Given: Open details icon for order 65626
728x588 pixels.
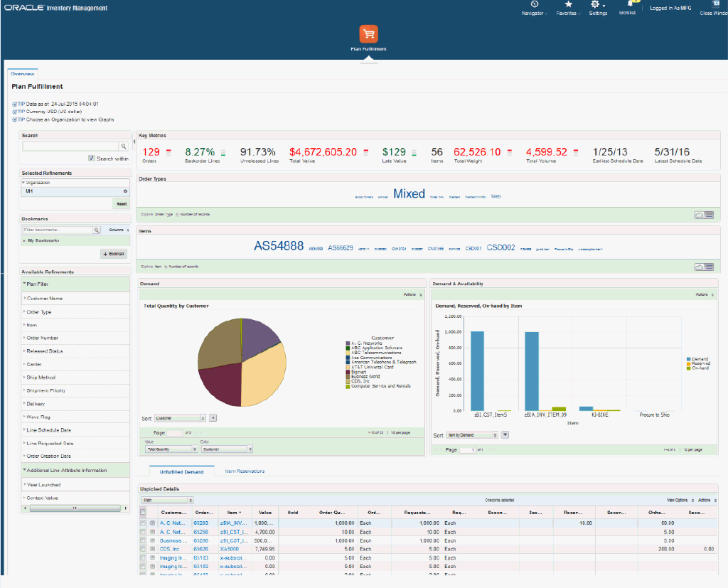Looking at the screenshot, I should point(152,549).
